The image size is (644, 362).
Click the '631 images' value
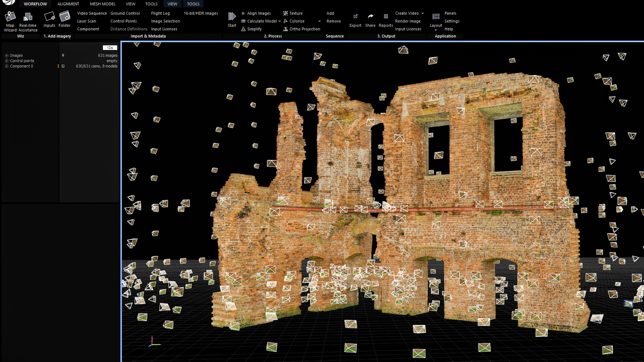click(x=107, y=55)
